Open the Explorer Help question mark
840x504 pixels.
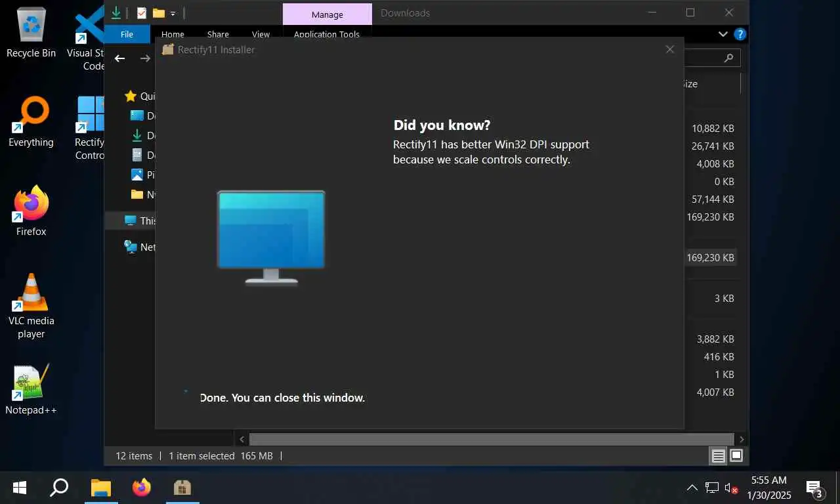point(740,34)
